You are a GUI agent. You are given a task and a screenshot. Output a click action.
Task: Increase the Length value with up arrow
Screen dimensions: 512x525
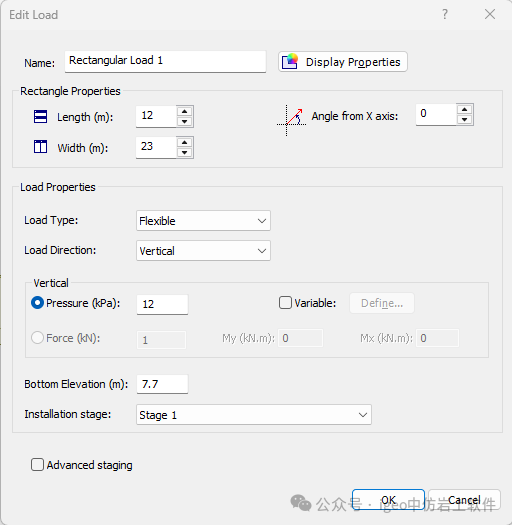(185, 111)
